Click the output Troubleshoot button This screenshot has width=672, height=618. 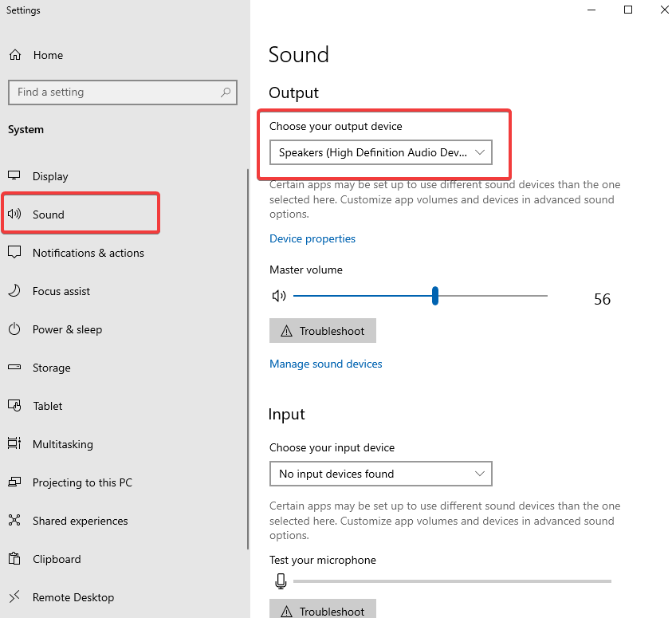pos(322,330)
